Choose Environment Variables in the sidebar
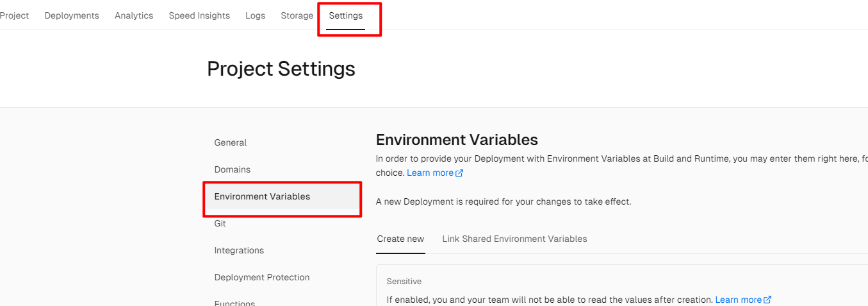 pyautogui.click(x=262, y=196)
